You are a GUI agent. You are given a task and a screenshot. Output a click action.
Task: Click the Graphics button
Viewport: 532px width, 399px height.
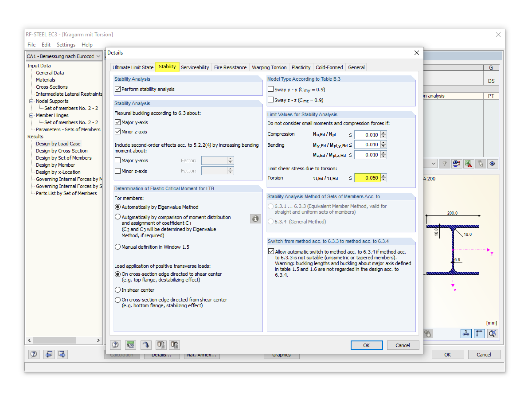point(282,355)
